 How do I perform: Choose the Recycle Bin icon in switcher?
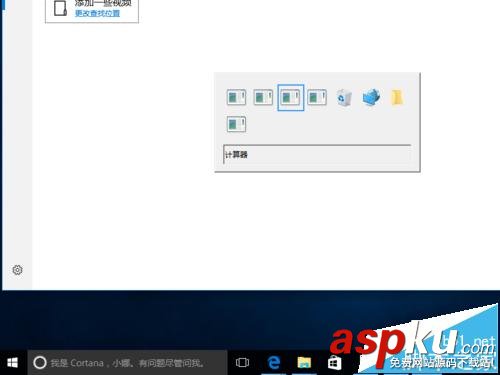click(x=344, y=98)
